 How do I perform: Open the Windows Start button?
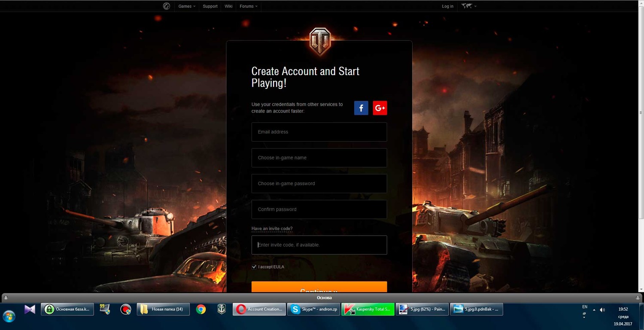(9, 317)
